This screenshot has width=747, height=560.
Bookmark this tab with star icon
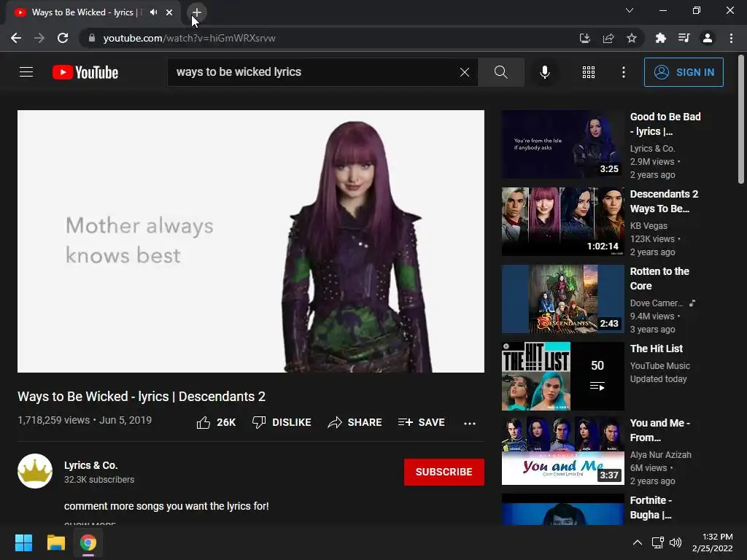632,38
